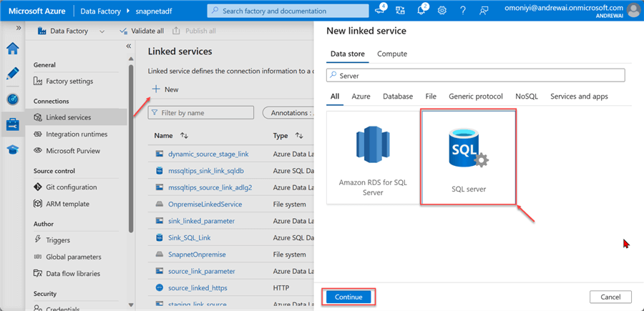The height and width of the screenshot is (311, 644).
Task: Open Help question mark icon
Action: tap(463, 11)
